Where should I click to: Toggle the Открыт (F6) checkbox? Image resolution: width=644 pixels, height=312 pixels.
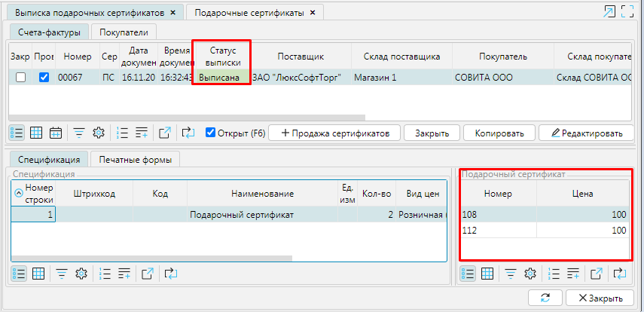tap(210, 133)
